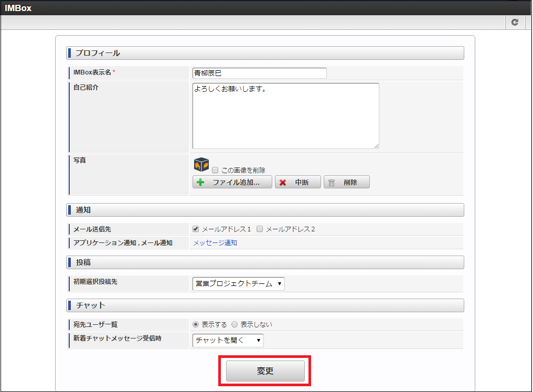The height and width of the screenshot is (392, 533).
Task: Click the resize grip of the 自己紹介 textarea
Action: 376,146
